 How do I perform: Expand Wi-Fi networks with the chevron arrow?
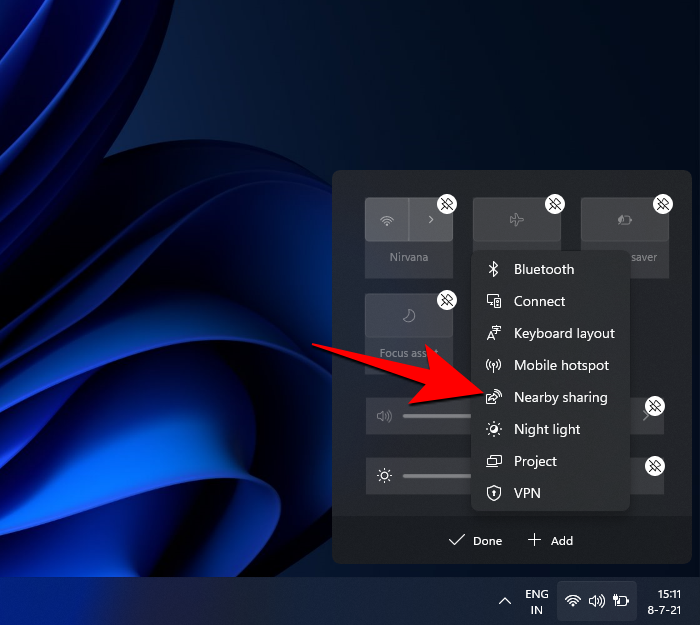pos(432,219)
